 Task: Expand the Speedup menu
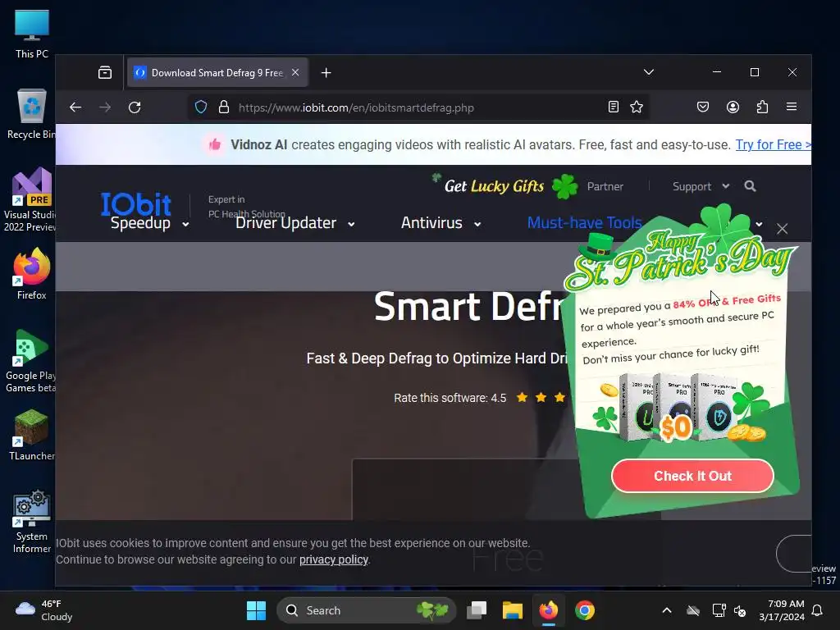[149, 223]
